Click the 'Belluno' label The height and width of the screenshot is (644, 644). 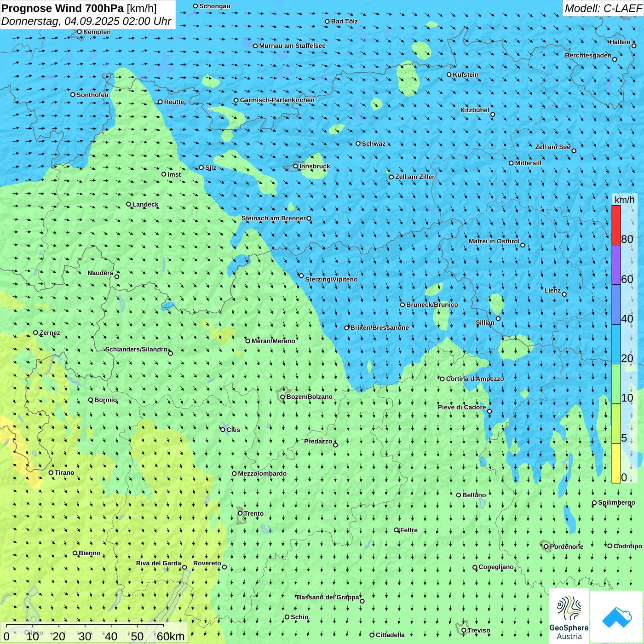click(x=474, y=495)
